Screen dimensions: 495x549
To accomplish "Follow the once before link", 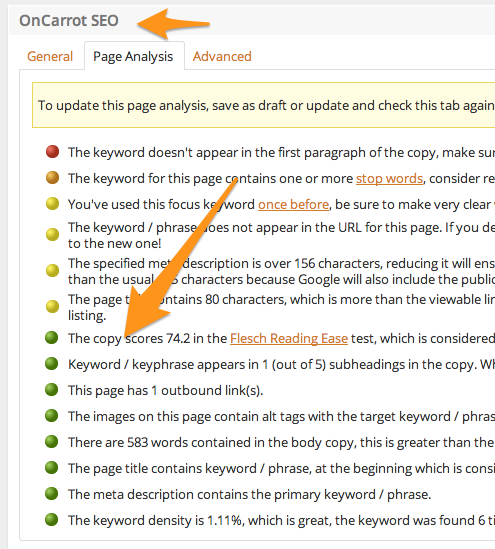I will tap(293, 204).
